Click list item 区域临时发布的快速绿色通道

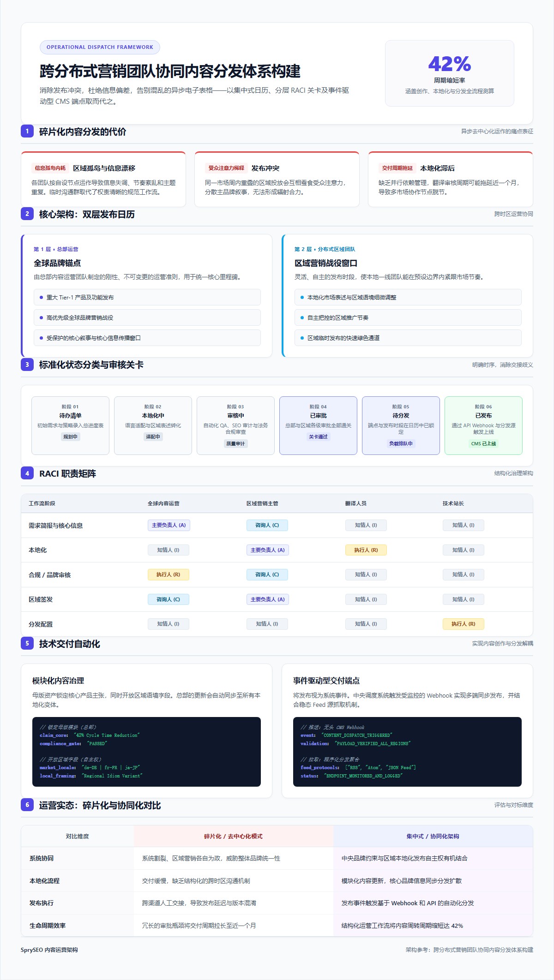[408, 338]
